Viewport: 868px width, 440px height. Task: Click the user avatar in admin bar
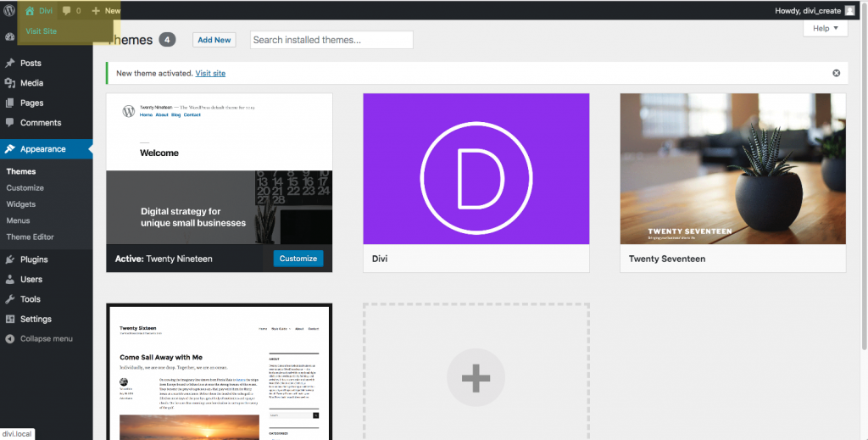(849, 10)
